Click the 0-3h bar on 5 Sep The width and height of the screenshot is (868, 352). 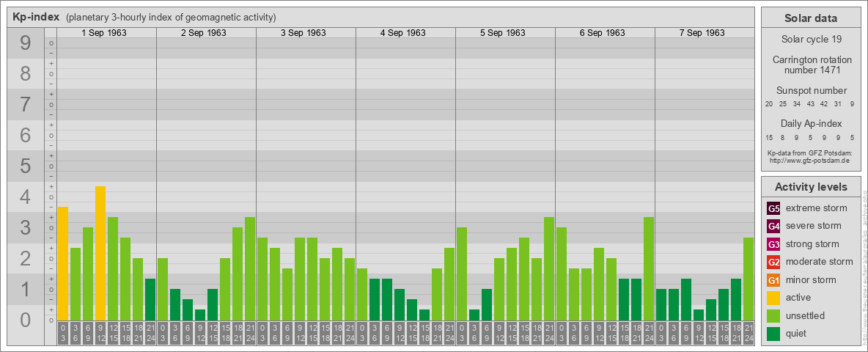click(x=462, y=274)
